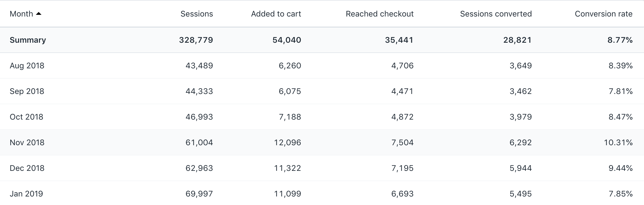Image resolution: width=644 pixels, height=205 pixels.
Task: Select Jan 2019 sessions converted 5,495
Action: [520, 194]
